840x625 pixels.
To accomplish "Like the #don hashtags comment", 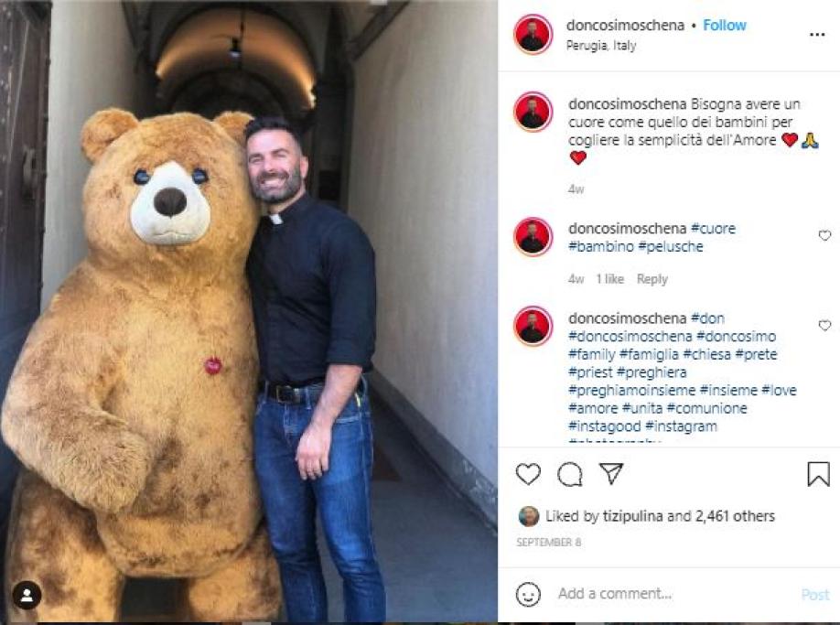I will [x=824, y=326].
